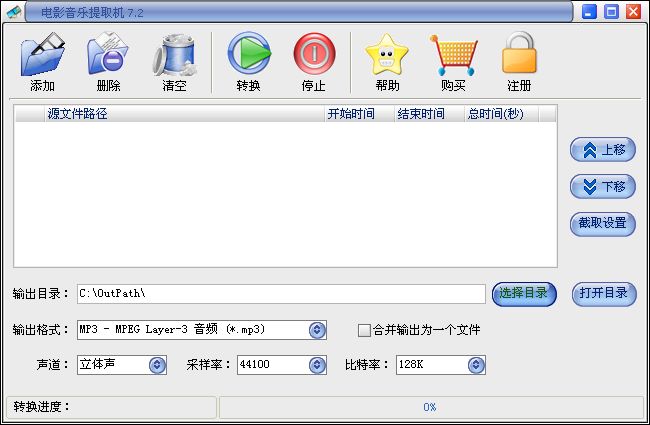650x425 pixels.
Task: Toggle merge output into one file checkbox
Action: pyautogui.click(x=365, y=330)
